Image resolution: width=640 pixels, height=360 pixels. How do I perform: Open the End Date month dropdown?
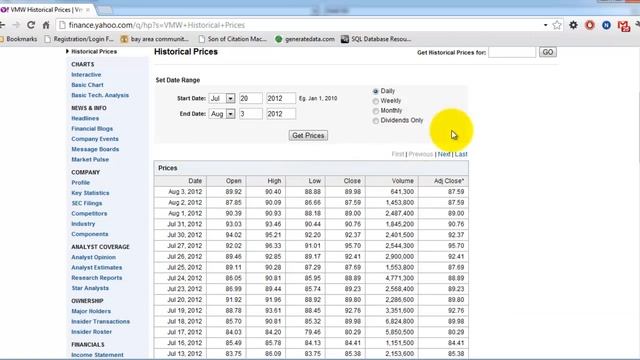click(x=222, y=114)
